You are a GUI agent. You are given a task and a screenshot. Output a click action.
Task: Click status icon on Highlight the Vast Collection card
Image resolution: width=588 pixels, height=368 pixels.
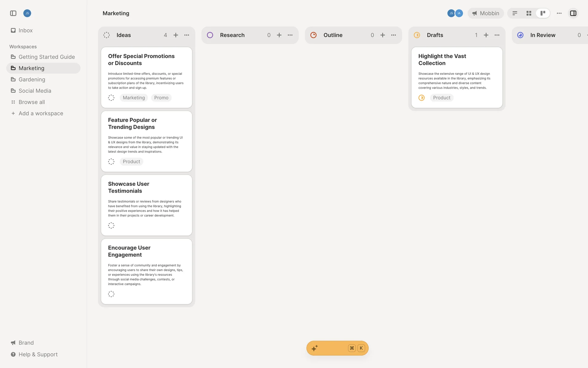(x=421, y=98)
